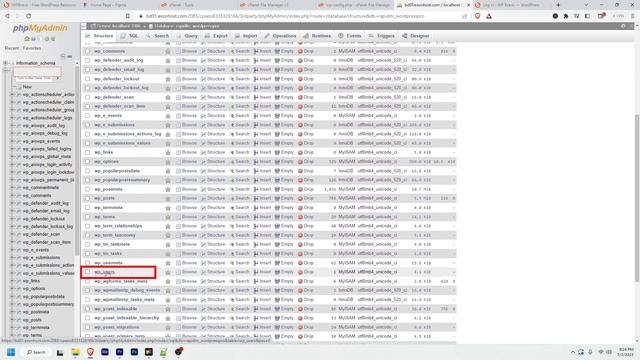This screenshot has height=360, width=640.
Task: Click Brave shield icon in address bar
Action: (x=478, y=16)
